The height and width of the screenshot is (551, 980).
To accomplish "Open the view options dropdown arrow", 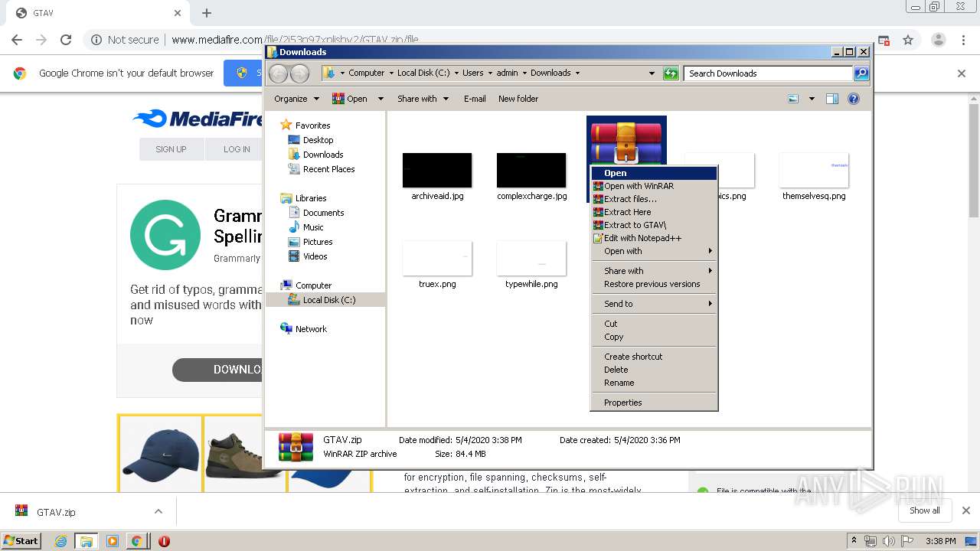I will pos(812,99).
